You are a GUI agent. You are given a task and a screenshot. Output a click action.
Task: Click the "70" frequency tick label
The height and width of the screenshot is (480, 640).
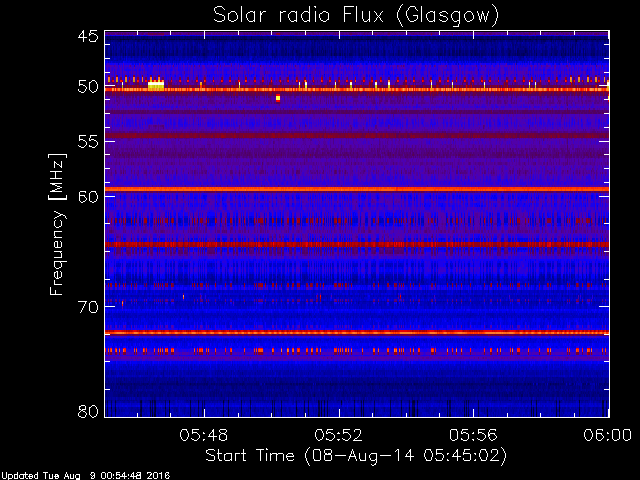88,307
